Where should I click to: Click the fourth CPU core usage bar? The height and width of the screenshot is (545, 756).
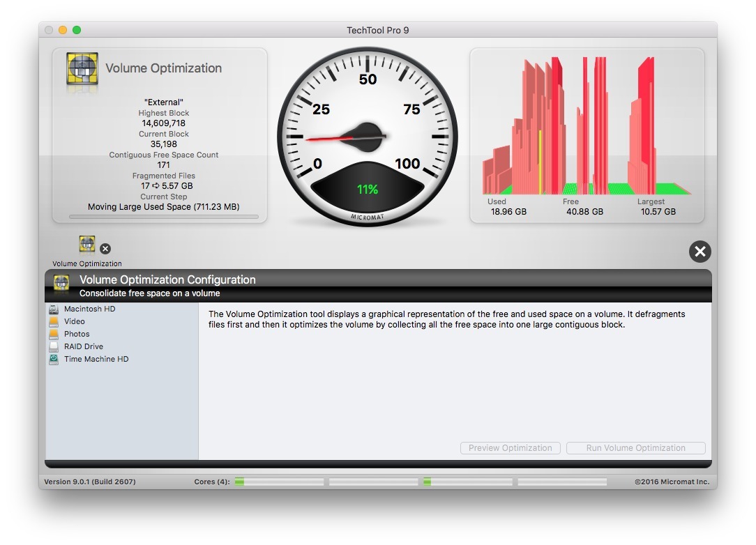point(562,482)
